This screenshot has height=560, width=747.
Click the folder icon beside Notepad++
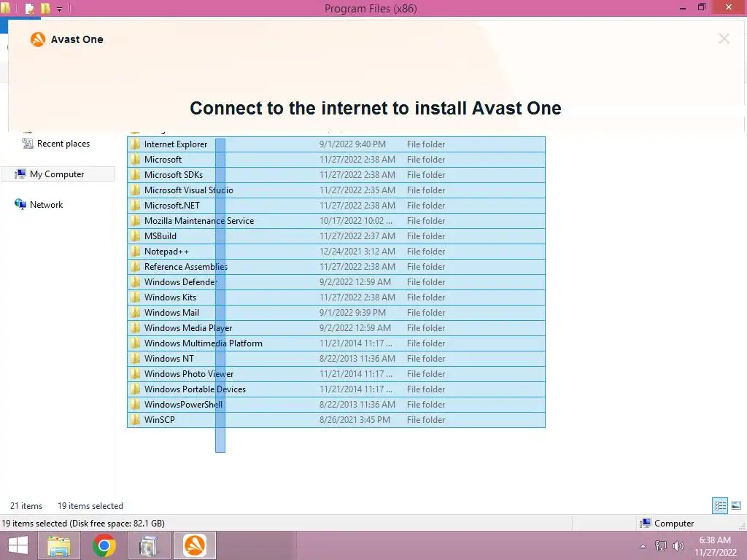click(136, 251)
